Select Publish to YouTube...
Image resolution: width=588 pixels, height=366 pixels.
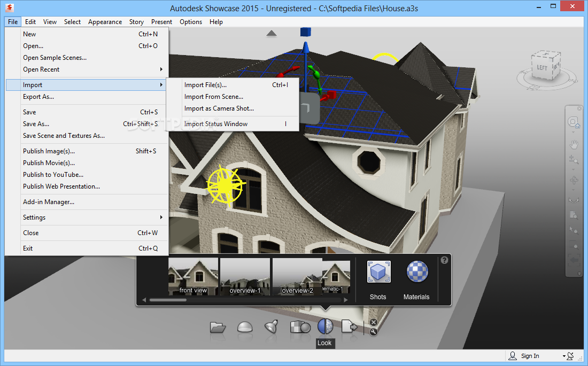pos(86,174)
